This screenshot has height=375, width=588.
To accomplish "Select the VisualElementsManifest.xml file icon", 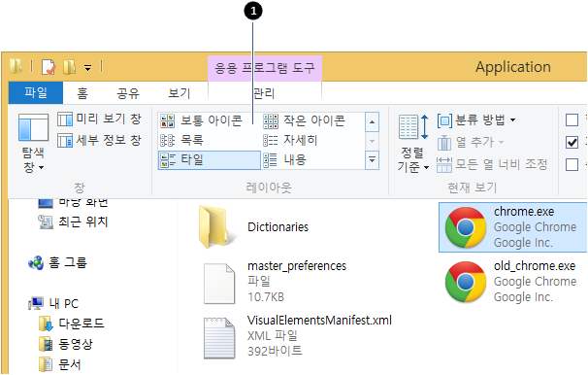I will [x=219, y=338].
